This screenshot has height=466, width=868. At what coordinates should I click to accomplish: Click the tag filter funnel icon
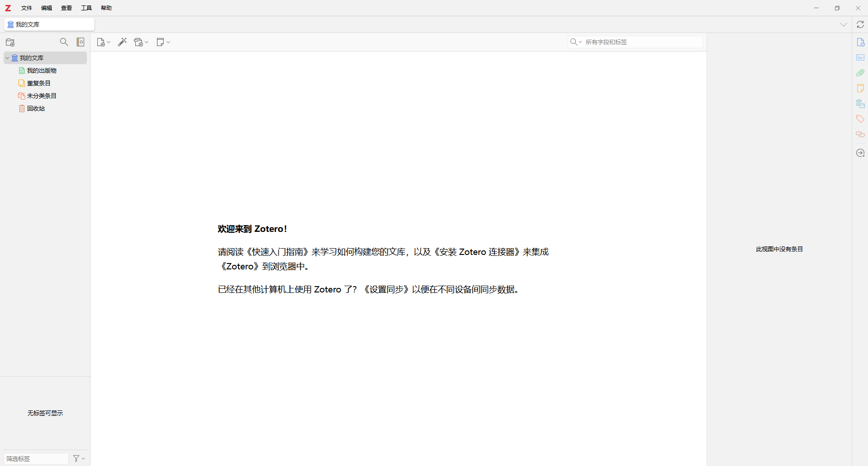click(76, 458)
